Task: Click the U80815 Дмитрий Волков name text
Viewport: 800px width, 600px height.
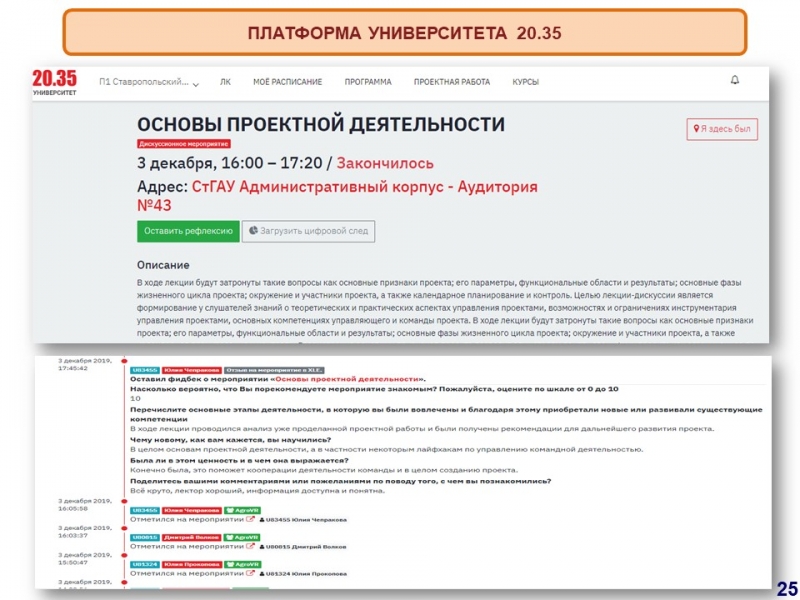Action: tap(306, 546)
